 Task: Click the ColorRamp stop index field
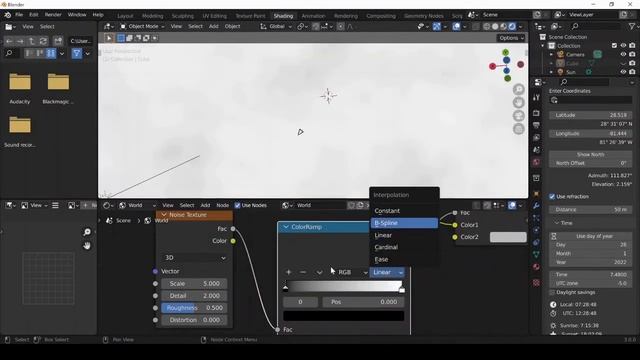[x=300, y=302]
